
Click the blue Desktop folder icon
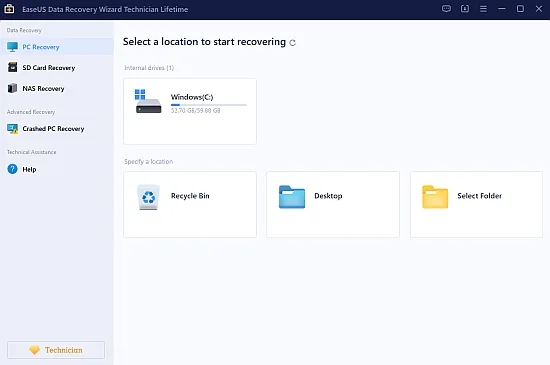(292, 197)
